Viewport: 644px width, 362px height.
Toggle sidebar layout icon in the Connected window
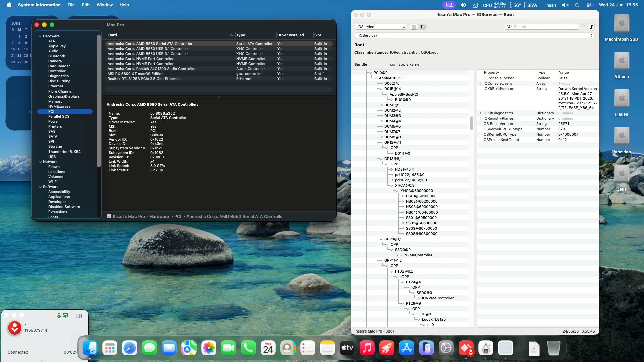[x=79, y=316]
